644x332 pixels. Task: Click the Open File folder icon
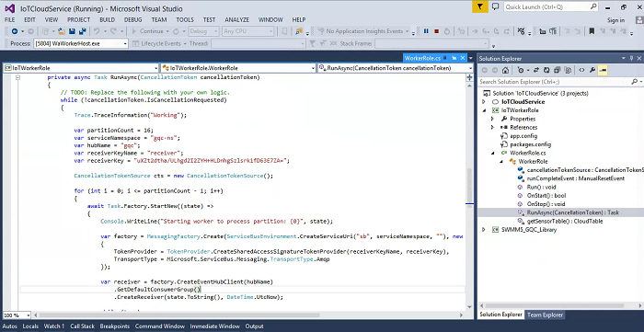pos(62,31)
